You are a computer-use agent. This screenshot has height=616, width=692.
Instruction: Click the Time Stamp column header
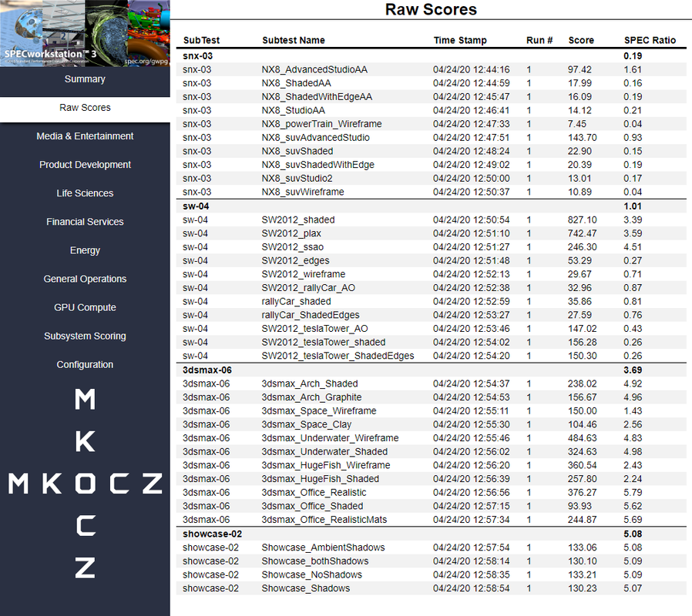pos(460,40)
